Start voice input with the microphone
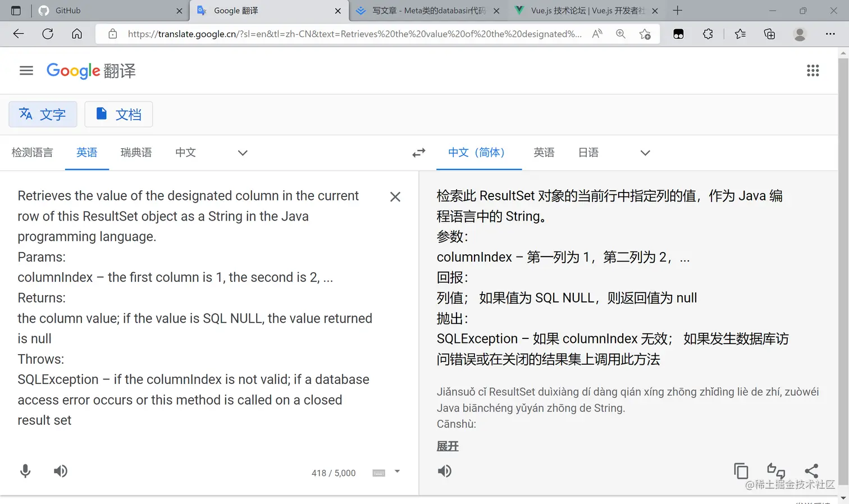 [x=25, y=471]
